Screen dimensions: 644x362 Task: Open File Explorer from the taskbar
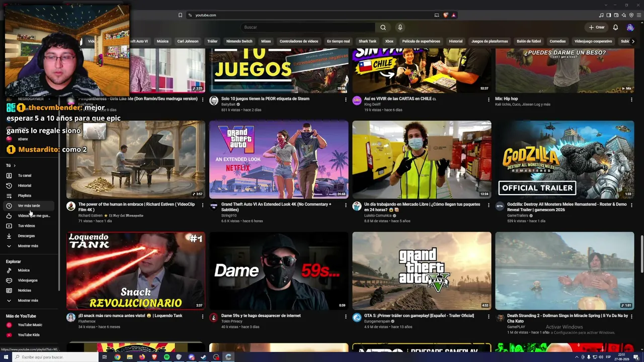130,357
